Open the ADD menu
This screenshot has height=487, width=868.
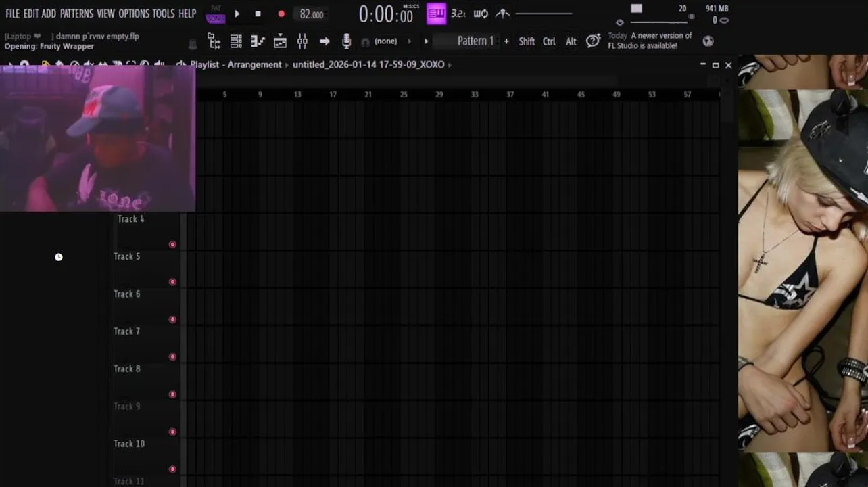click(49, 14)
